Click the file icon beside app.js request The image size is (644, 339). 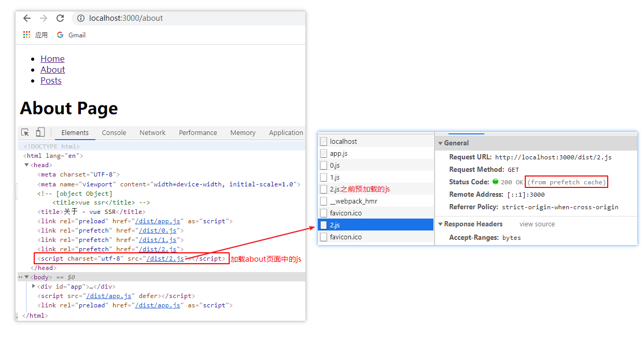324,153
